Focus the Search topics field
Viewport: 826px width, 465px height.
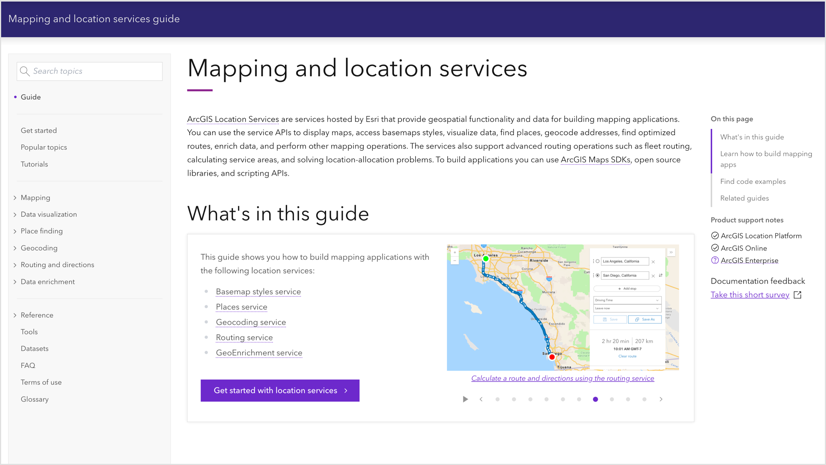90,71
